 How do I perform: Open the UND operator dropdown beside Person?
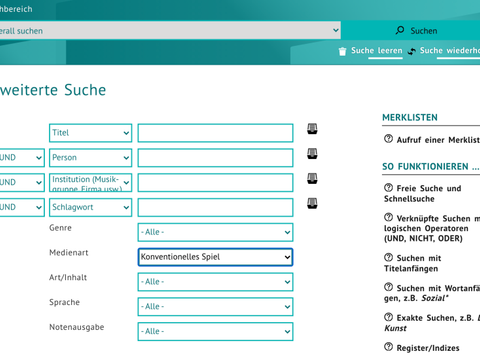pyautogui.click(x=22, y=158)
